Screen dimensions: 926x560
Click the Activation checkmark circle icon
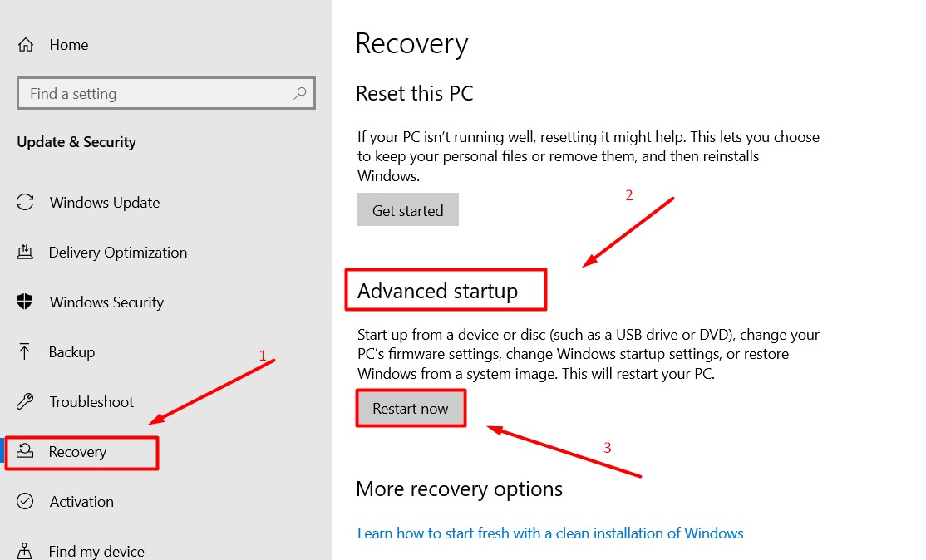click(25, 501)
